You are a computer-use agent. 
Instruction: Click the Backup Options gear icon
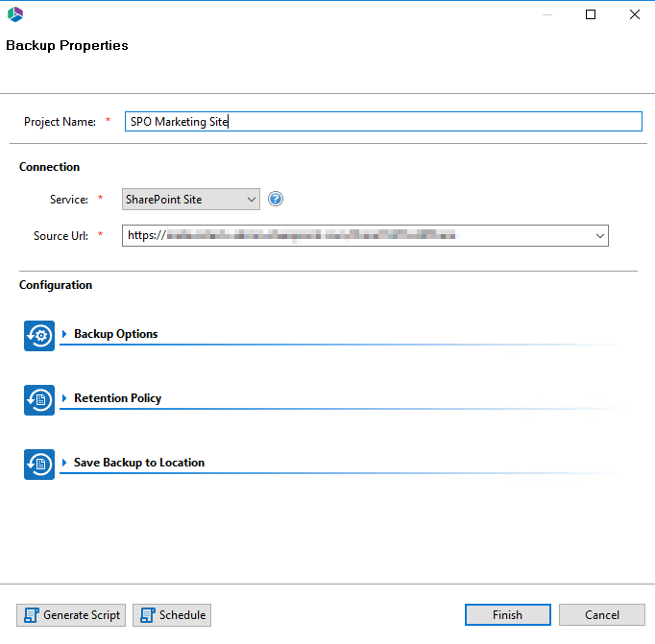[39, 336]
